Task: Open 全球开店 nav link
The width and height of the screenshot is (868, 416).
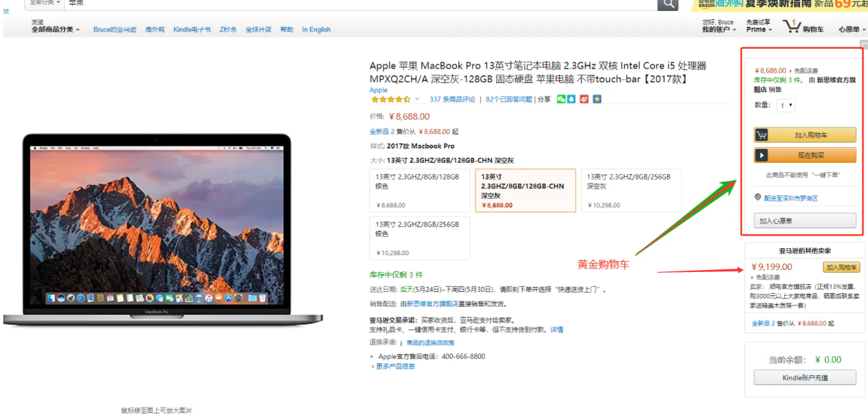Action: (x=258, y=30)
